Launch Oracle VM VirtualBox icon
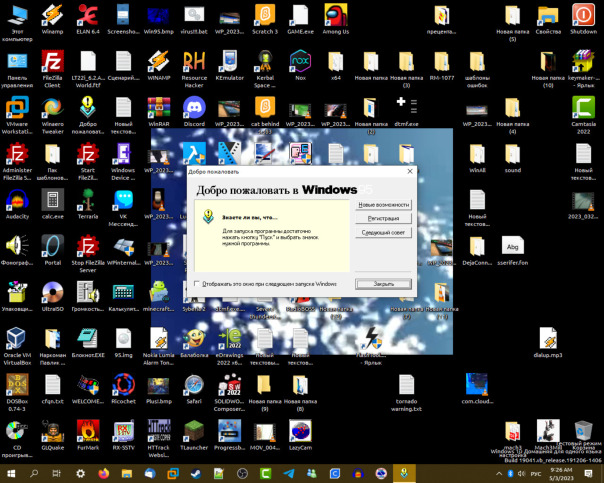604x483 pixels. 17,346
